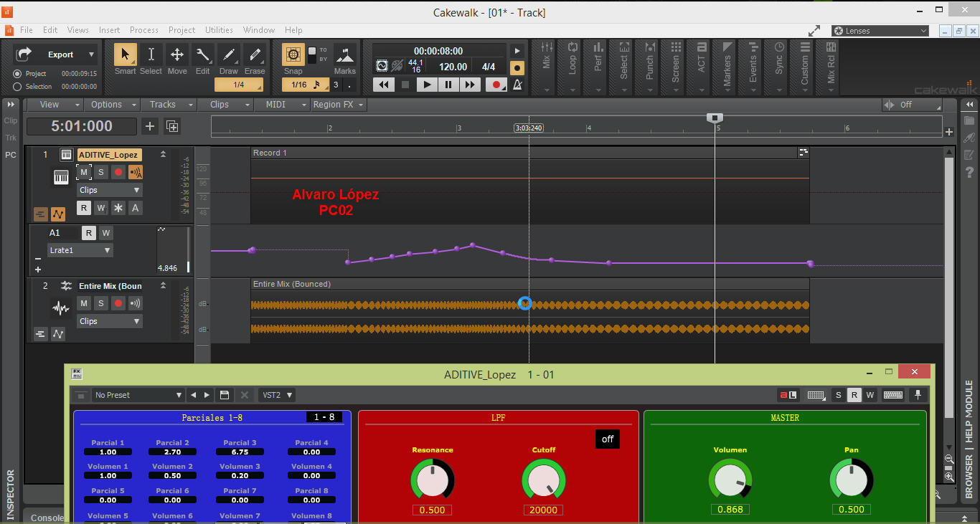This screenshot has height=524, width=980.
Task: Open the No Preset dropdown
Action: (x=138, y=395)
